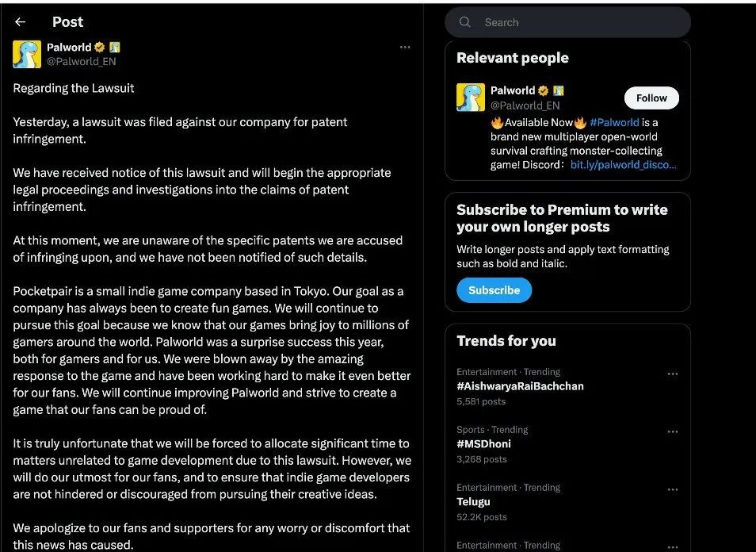
Task: Click the affiliation badge next to post author
Action: point(115,48)
